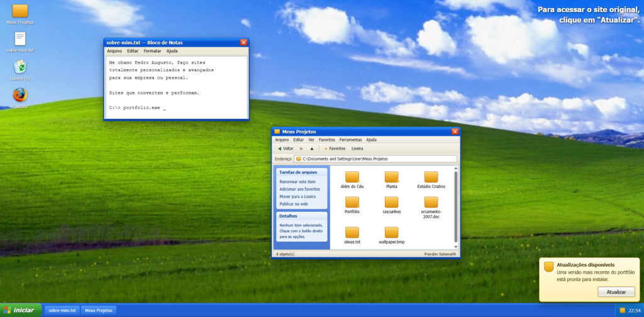
Task: Click the Atualizações disponíveis notification title
Action: click(x=586, y=265)
